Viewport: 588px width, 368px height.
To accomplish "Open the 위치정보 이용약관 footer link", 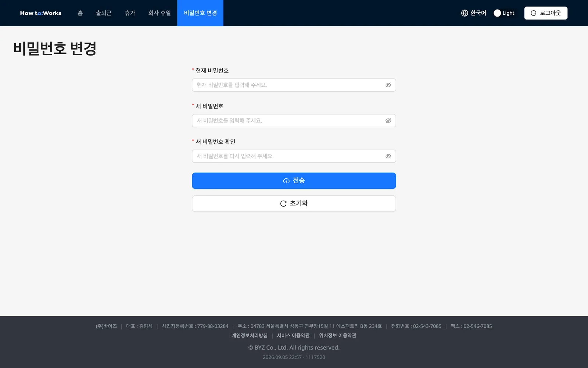I will (337, 336).
